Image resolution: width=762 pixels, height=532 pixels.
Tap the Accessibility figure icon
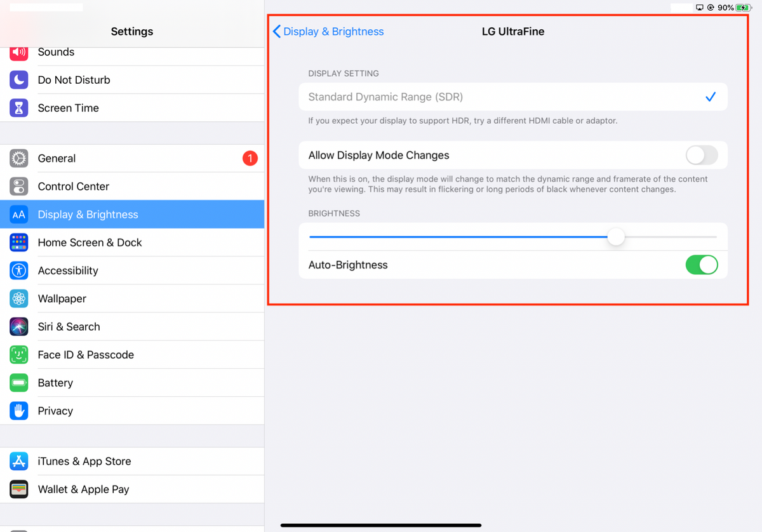[19, 270]
